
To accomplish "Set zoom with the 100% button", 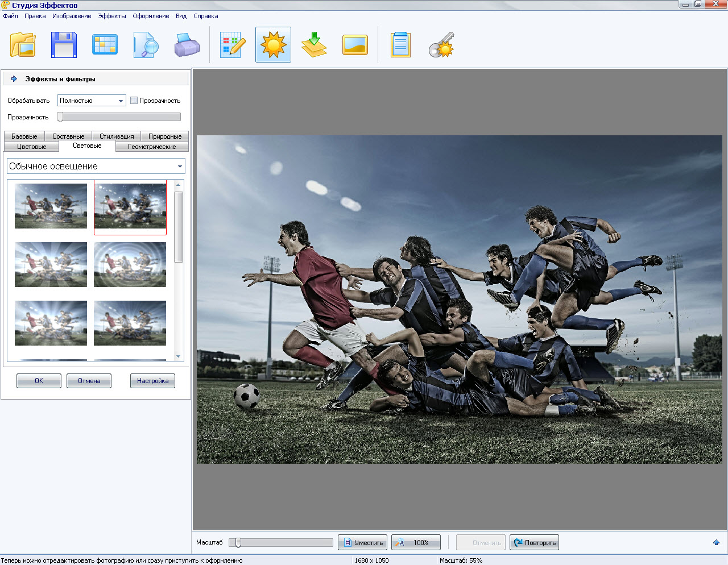I will [x=416, y=542].
